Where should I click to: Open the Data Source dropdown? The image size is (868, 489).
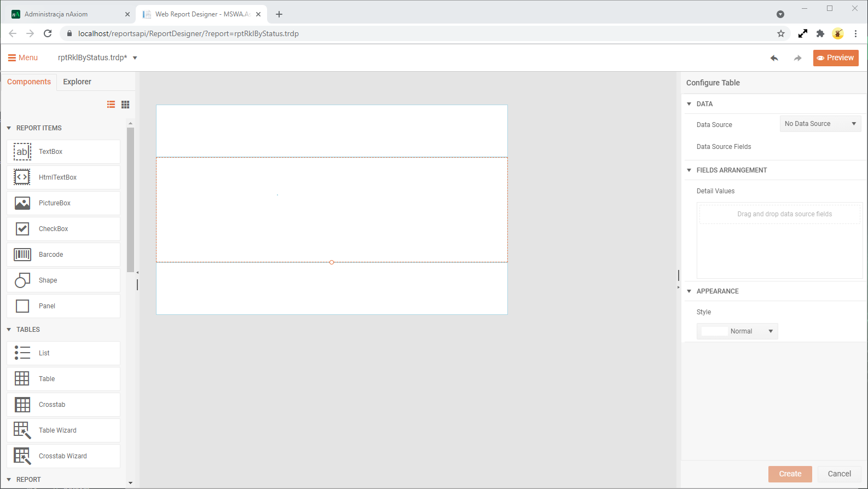pyautogui.click(x=820, y=124)
